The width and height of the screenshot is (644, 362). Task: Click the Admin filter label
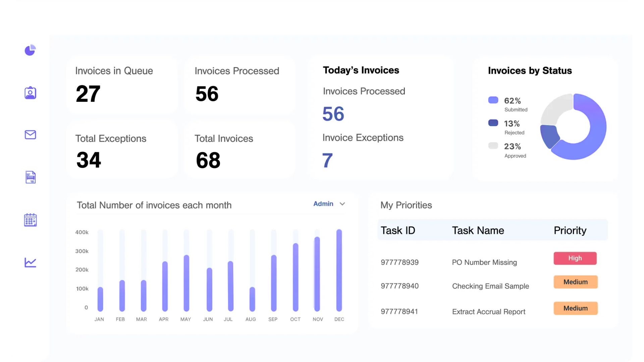tap(323, 204)
